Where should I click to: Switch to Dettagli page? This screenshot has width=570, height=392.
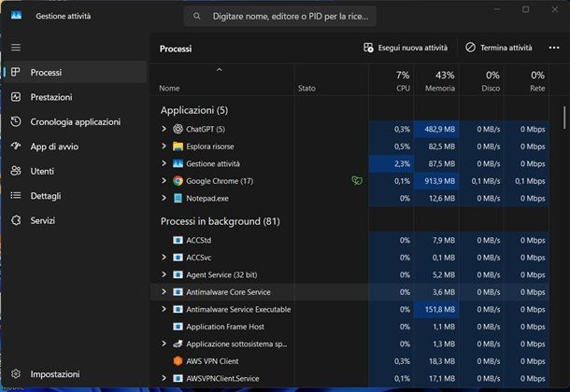(76, 196)
